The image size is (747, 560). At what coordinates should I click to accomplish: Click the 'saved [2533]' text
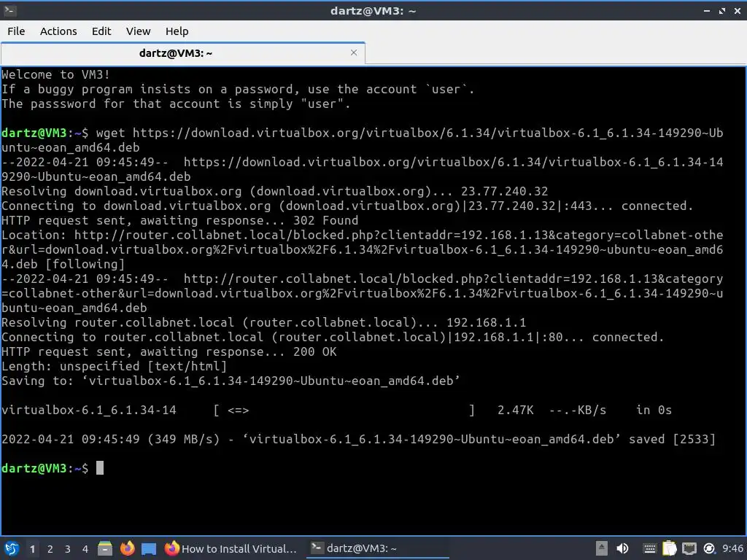672,439
